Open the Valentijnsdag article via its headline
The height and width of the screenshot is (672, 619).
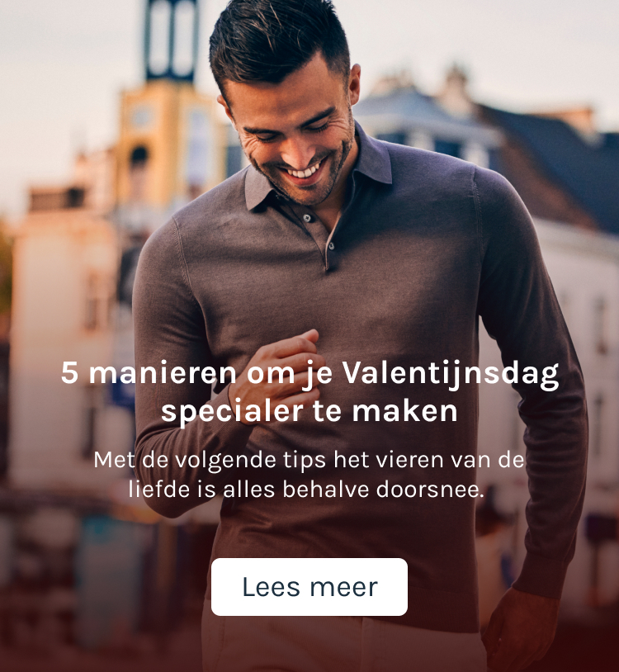tap(309, 391)
